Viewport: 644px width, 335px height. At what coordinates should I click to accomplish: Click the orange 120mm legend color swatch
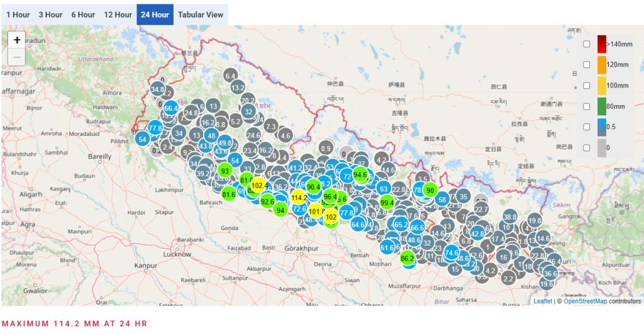[602, 65]
